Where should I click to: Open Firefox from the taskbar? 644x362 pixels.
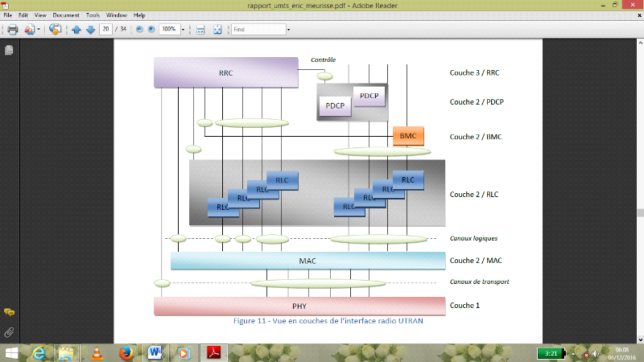pyautogui.click(x=125, y=352)
